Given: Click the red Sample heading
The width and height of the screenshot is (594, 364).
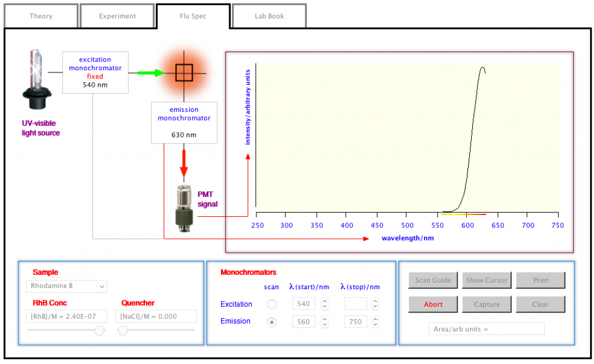Looking at the screenshot, I should 45,272.
